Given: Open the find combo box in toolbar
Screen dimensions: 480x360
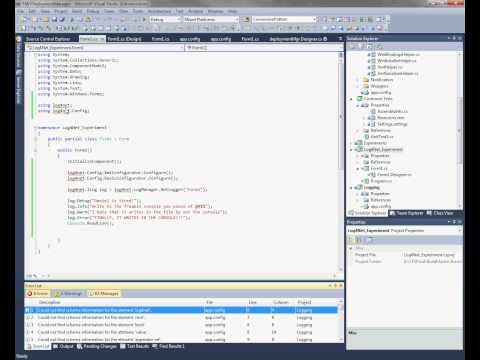Looking at the screenshot, I should 284,20.
